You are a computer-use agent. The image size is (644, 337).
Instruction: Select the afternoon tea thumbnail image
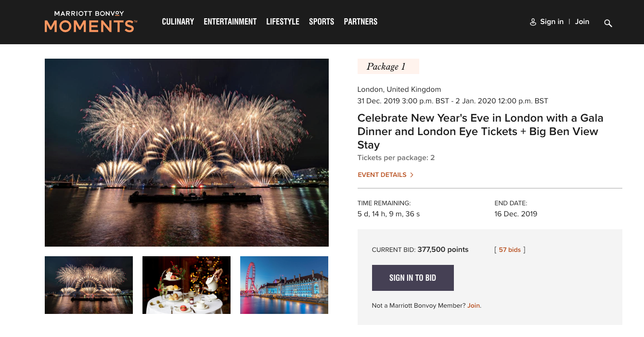tap(186, 285)
